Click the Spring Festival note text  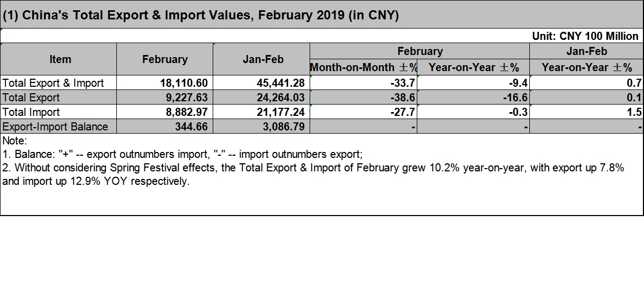click(313, 174)
